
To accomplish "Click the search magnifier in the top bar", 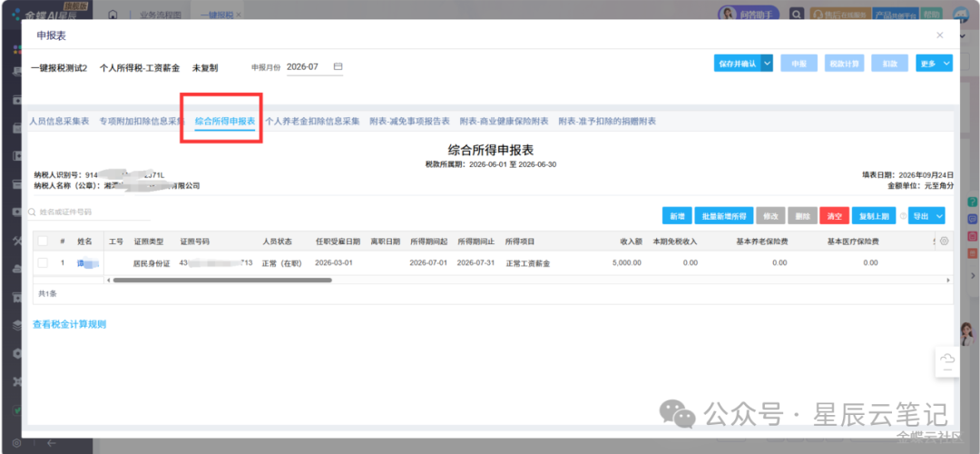I will [796, 15].
